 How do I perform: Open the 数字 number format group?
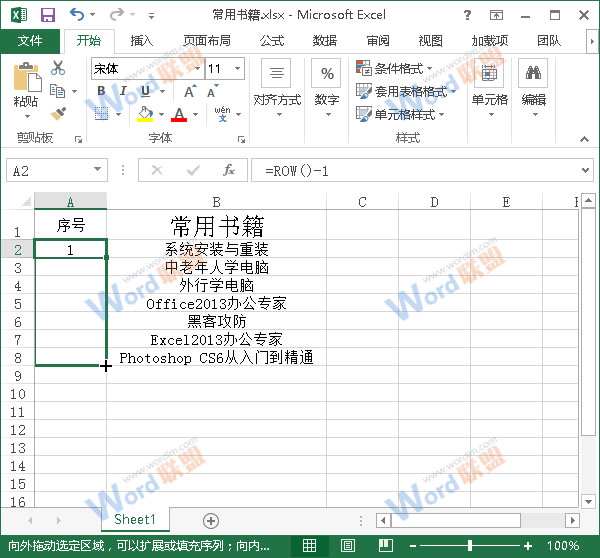pyautogui.click(x=326, y=84)
